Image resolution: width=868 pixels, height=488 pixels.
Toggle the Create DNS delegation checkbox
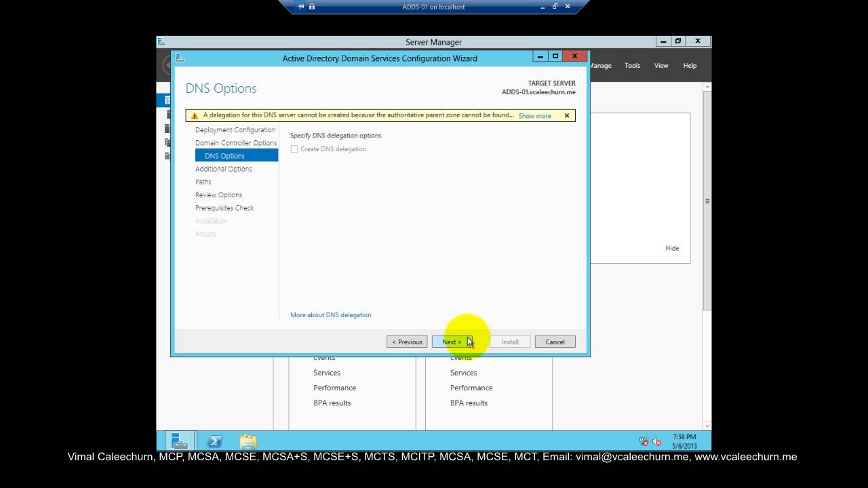click(x=294, y=149)
